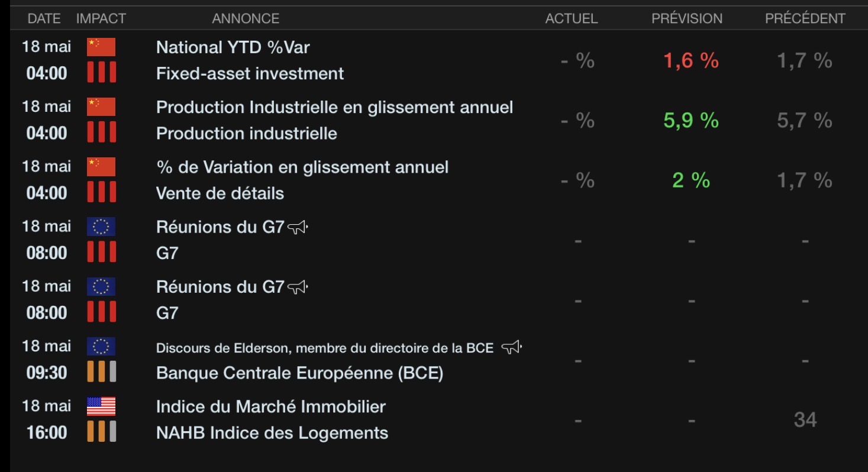The image size is (868, 472).
Task: Click the ANNONCE column header
Action: tap(246, 18)
